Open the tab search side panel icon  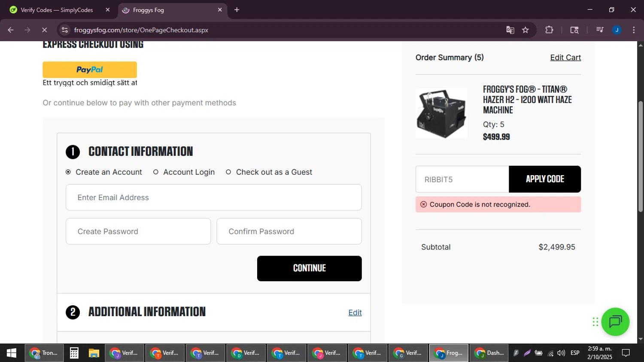click(x=574, y=30)
